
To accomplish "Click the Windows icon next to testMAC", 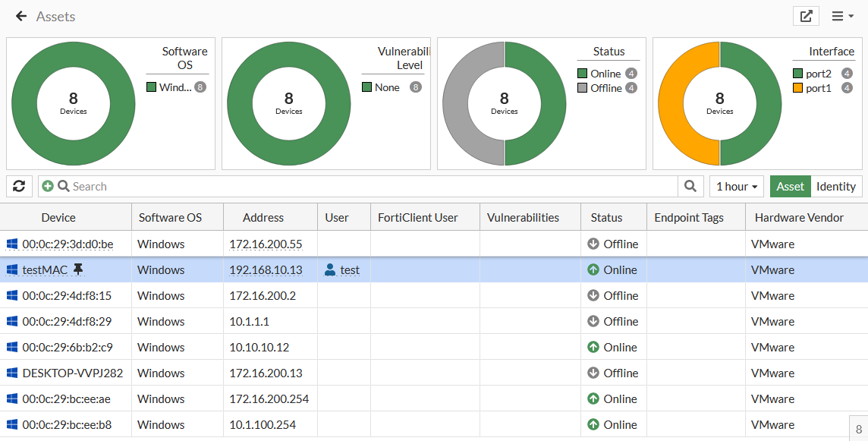I will (11, 269).
